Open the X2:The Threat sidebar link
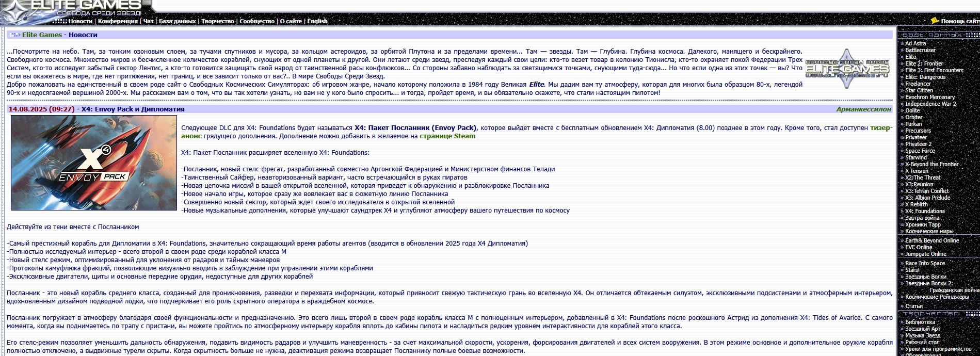Viewport: 980px width, 356px height. coord(923,177)
